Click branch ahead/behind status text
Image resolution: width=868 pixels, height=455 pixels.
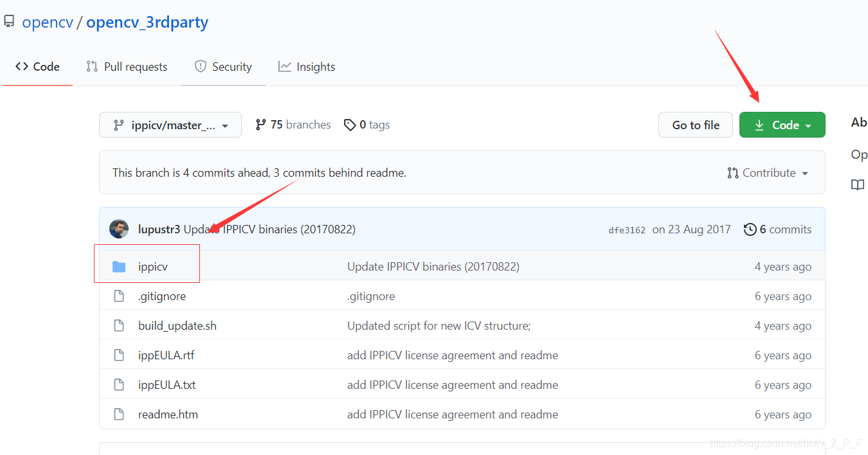259,173
